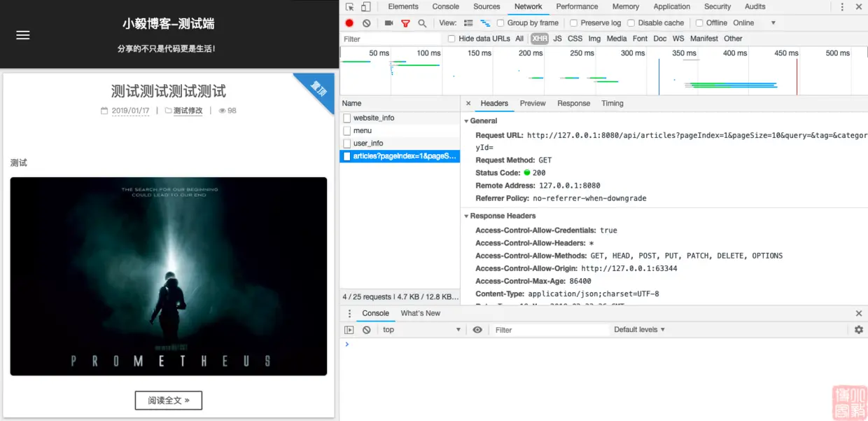Toggle the red filter funnel icon
Screen dimensions: 868x421
pos(405,23)
